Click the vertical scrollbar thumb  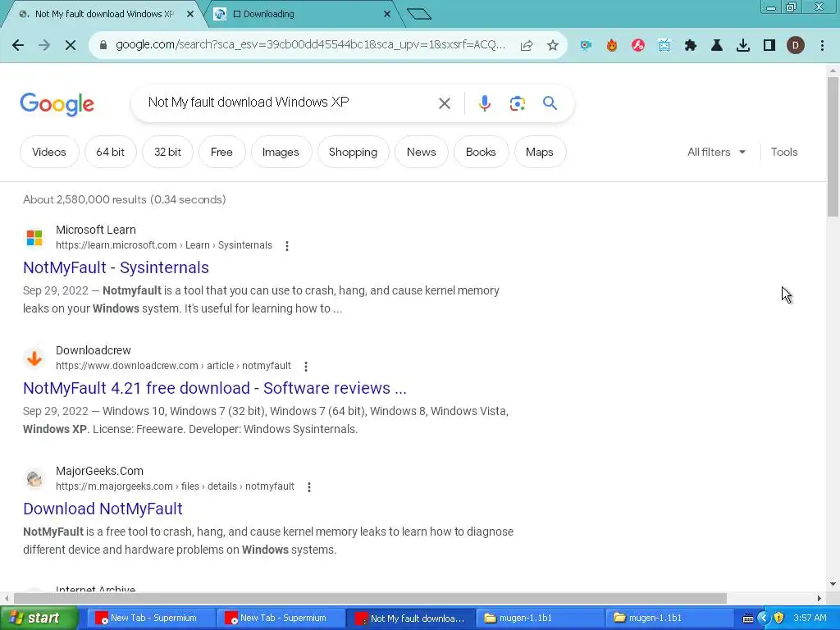point(833,147)
